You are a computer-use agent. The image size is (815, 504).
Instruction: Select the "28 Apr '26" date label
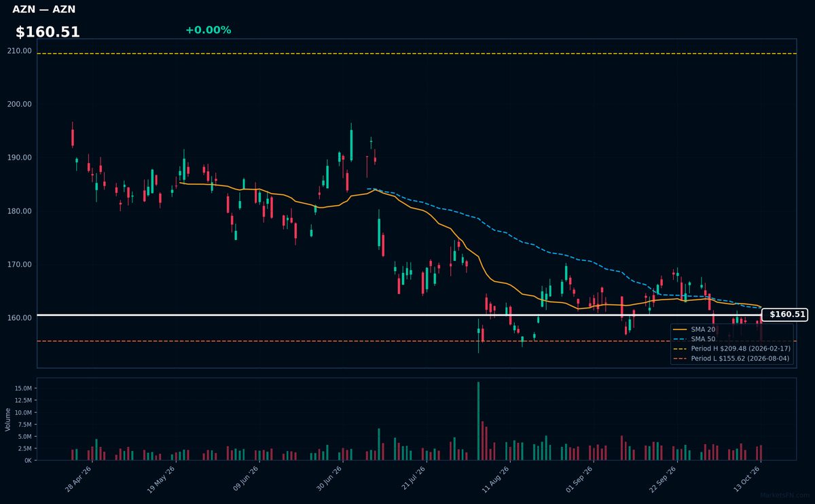(78, 480)
